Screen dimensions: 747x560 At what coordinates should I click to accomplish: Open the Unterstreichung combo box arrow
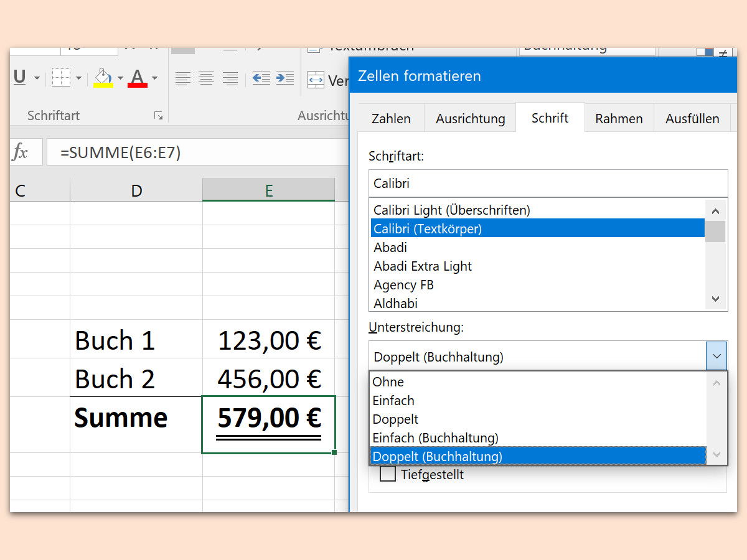716,357
